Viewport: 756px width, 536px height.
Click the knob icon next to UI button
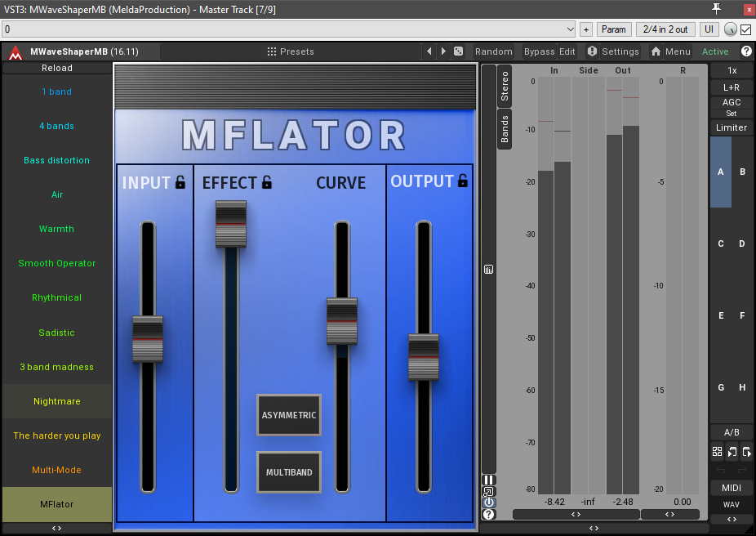[731, 29]
